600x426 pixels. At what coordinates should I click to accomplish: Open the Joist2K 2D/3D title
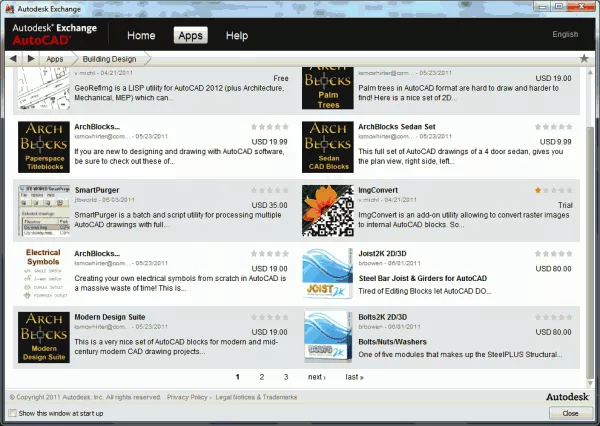click(x=382, y=253)
